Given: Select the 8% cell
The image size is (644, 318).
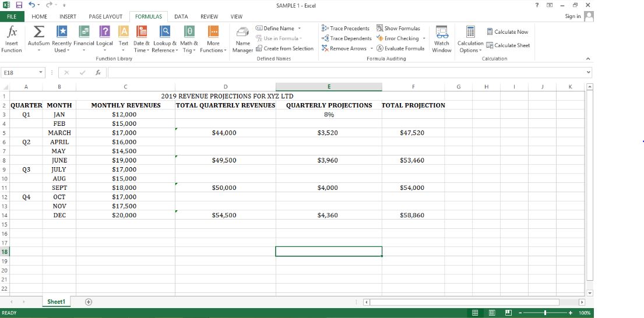Looking at the screenshot, I should coord(329,115).
